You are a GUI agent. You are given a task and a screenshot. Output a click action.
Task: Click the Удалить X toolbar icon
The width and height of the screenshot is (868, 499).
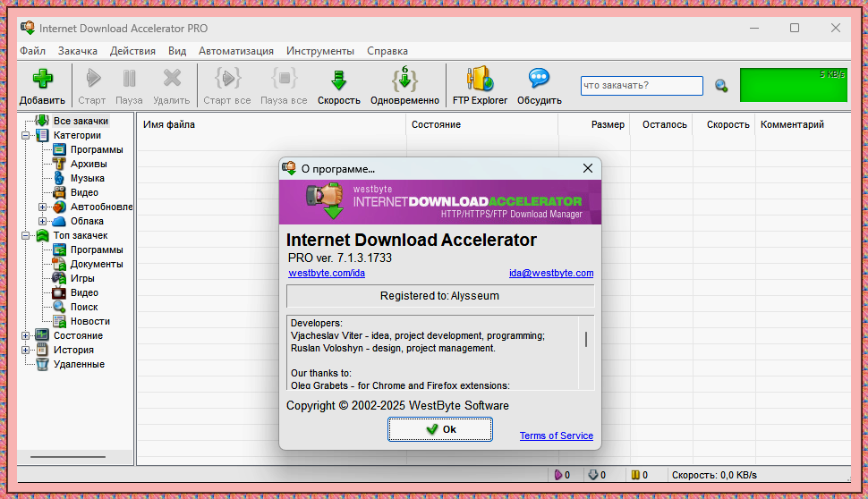coord(172,78)
